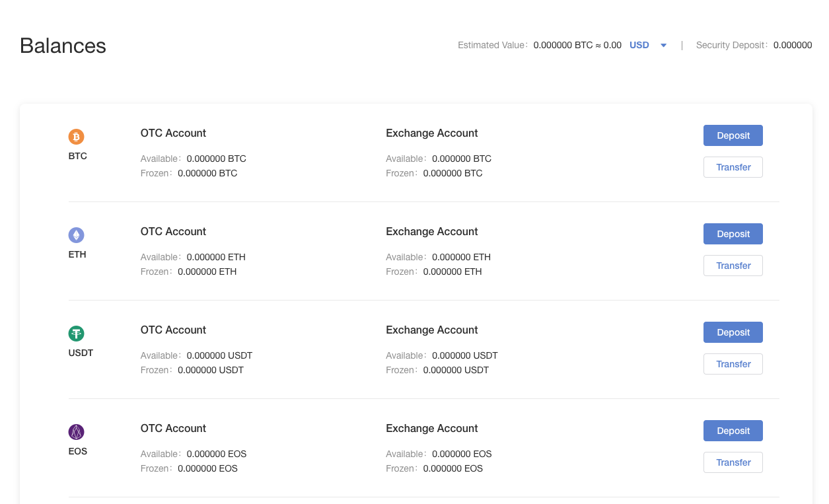Select Exchange frozen 0.000000 USDT value
This screenshot has height=504, width=829.
click(x=456, y=370)
